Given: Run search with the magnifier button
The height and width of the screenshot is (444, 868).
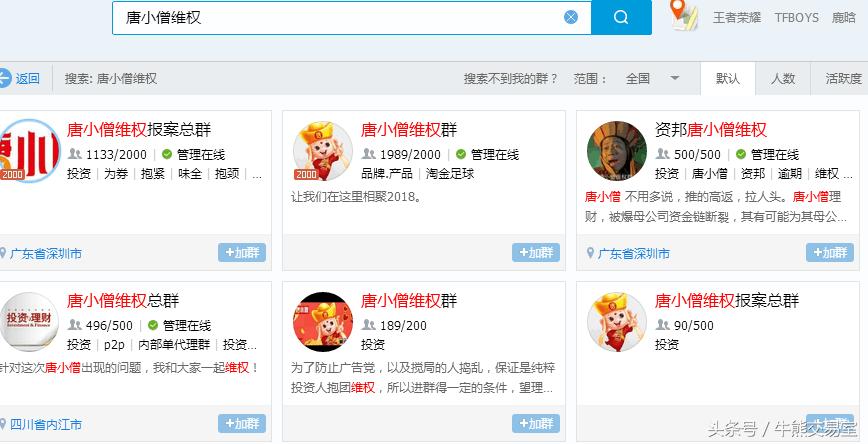Looking at the screenshot, I should (x=621, y=17).
